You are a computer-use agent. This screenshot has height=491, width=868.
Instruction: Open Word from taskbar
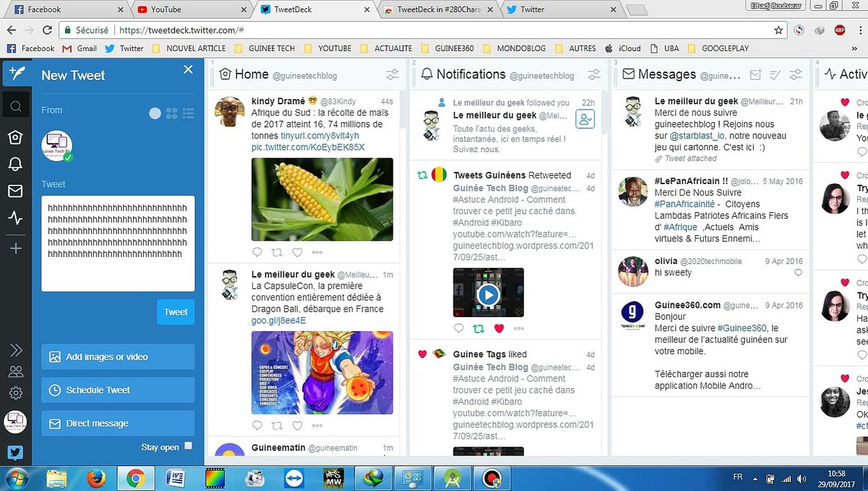pyautogui.click(x=175, y=479)
